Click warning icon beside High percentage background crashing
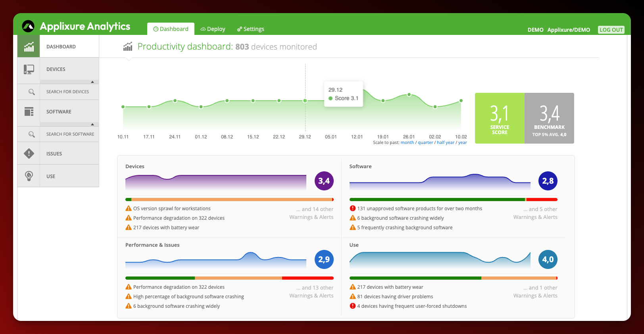This screenshot has height=334, width=644. click(129, 296)
